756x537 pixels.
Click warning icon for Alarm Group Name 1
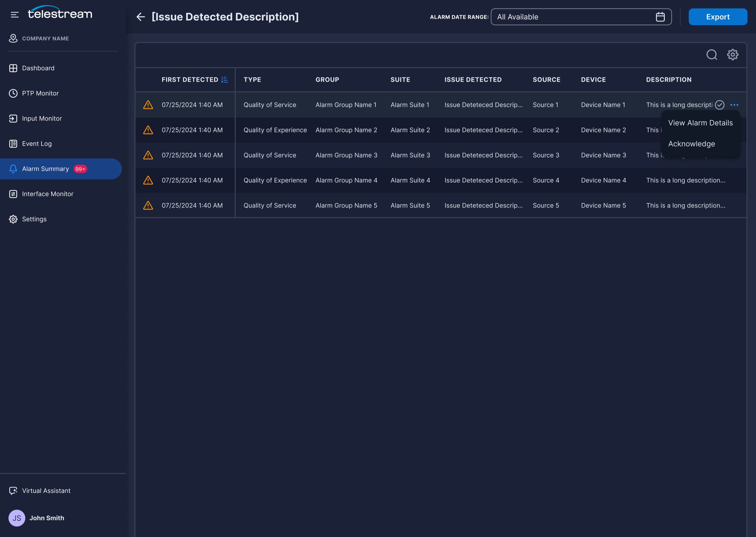click(x=148, y=105)
